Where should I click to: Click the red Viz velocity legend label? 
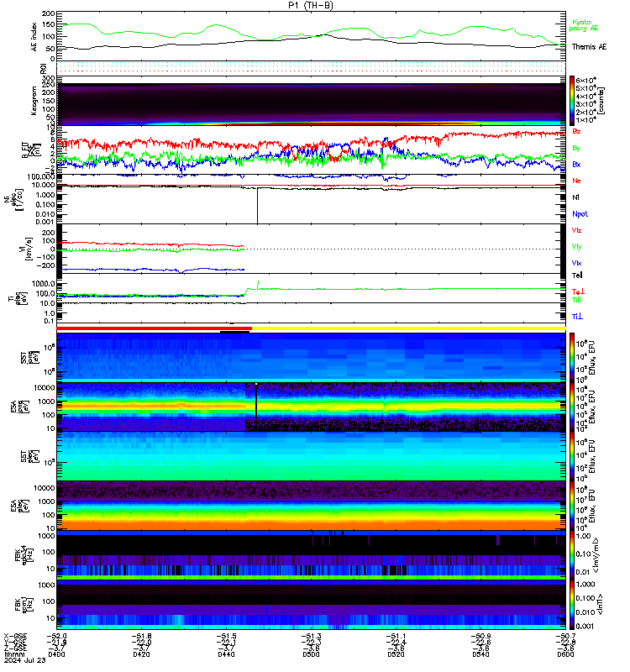[576, 230]
